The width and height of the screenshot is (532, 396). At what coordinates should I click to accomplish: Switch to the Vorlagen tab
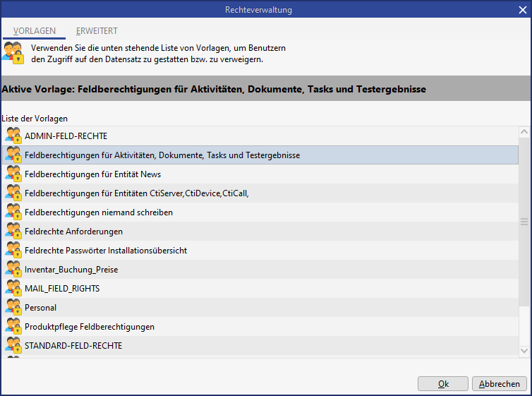35,31
